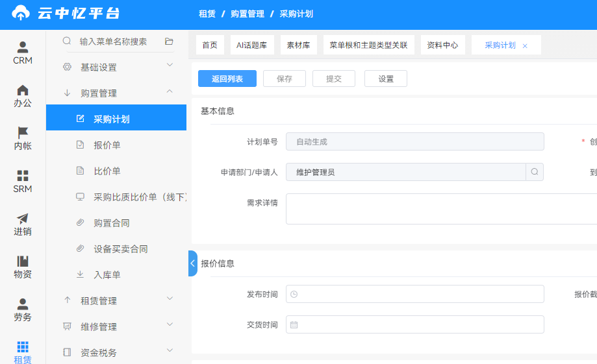Viewport: 597px width, 364px height.
Task: Click the folder icon beside menu search
Action: (169, 41)
